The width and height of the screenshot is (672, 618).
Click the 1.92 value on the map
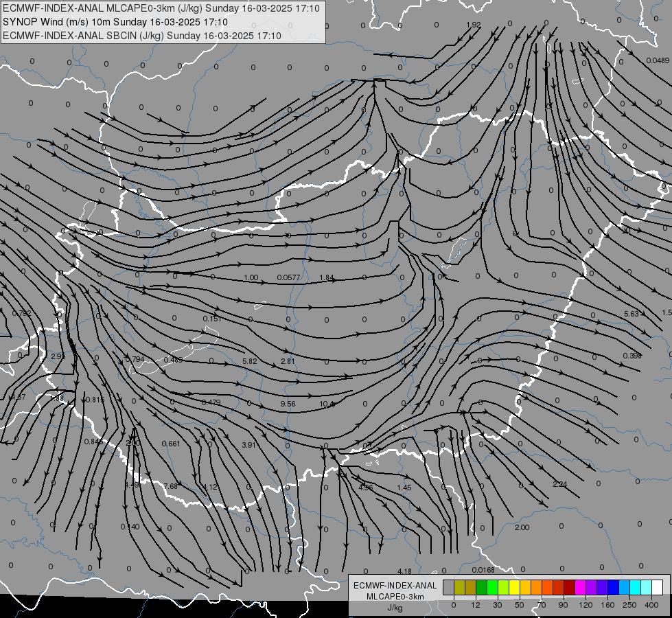[474, 25]
